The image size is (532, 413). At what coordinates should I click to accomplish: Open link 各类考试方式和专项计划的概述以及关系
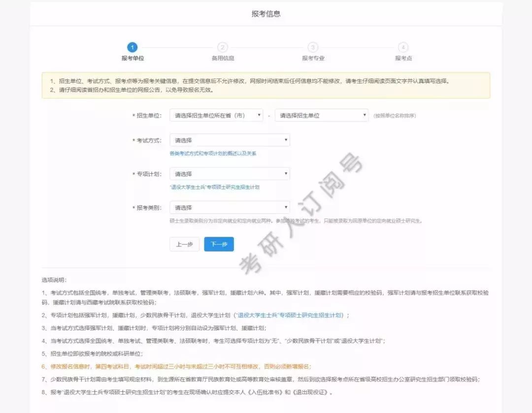point(213,154)
